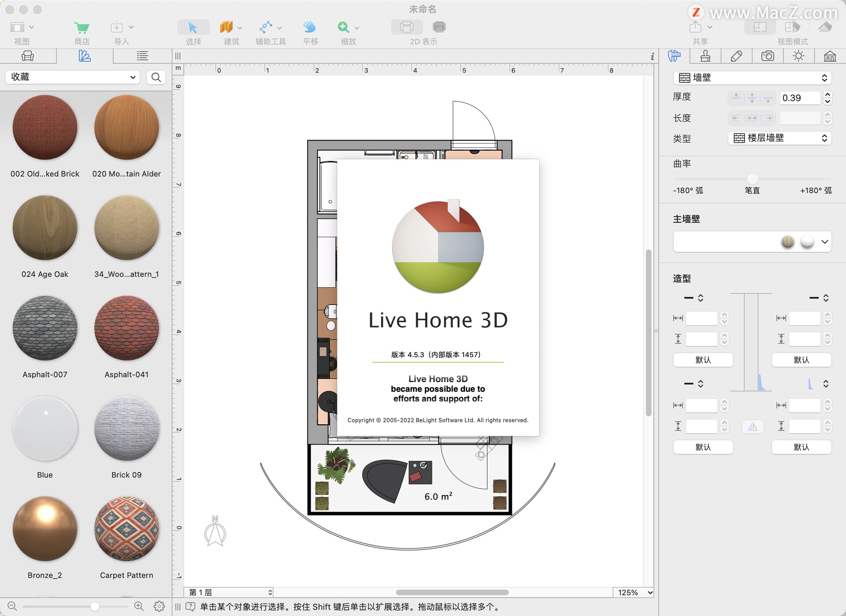Image resolution: width=846 pixels, height=616 pixels.
Task: Open the top-left profile shape selector
Action: [694, 298]
